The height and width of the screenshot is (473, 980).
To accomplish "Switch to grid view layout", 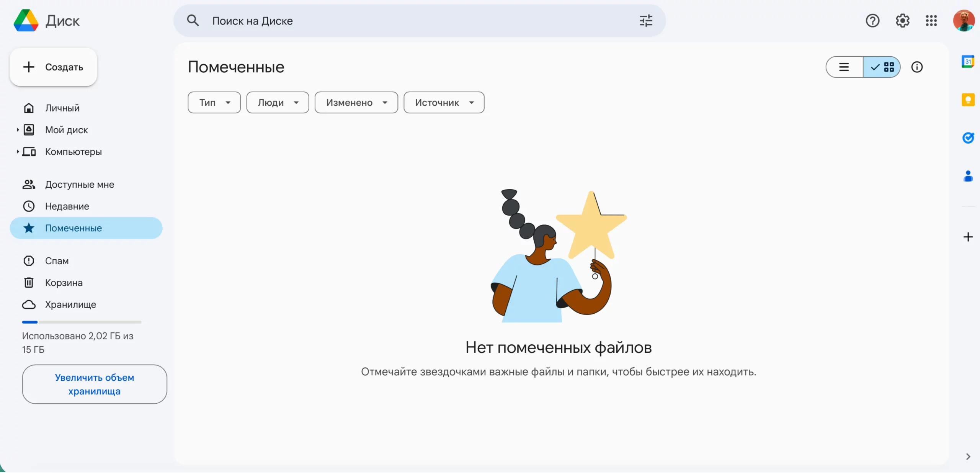I will point(882,67).
